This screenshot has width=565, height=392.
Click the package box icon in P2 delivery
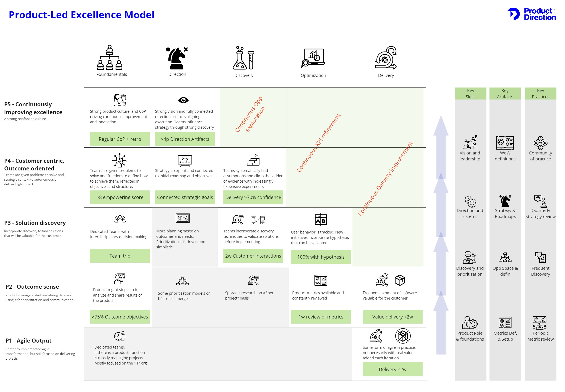[x=400, y=280]
